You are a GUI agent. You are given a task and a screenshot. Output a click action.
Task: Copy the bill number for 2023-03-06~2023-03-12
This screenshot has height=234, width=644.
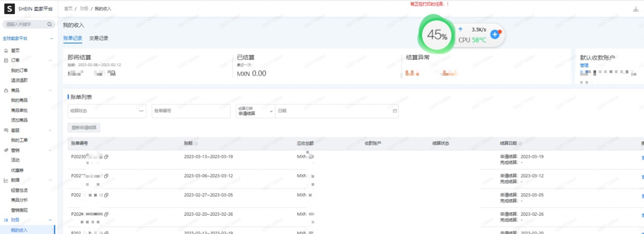[x=106, y=176]
